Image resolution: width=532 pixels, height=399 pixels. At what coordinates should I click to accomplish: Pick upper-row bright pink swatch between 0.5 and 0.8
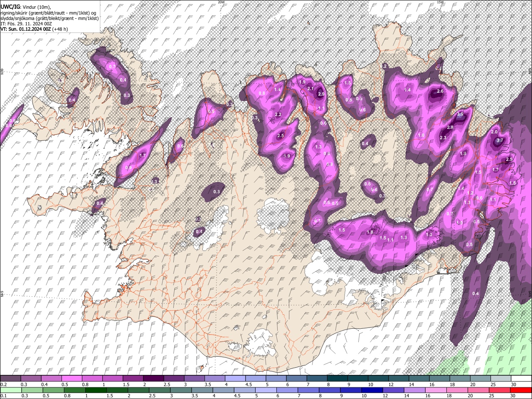pos(71,379)
